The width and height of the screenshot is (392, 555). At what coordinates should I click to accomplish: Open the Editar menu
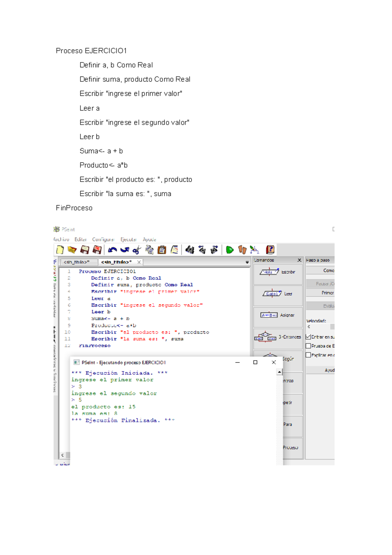(80, 239)
